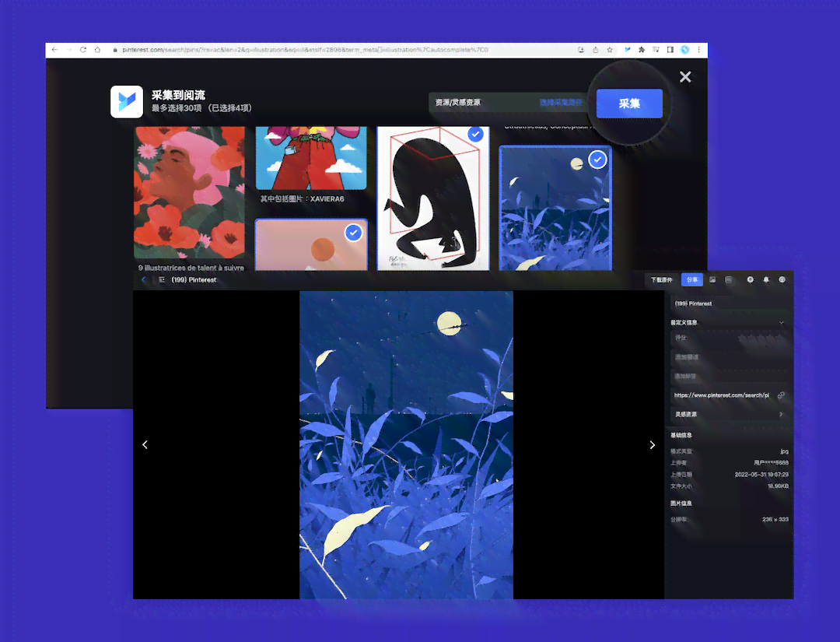Toggle the browser side panel icon
Screen dimensions: 840x642
click(670, 50)
